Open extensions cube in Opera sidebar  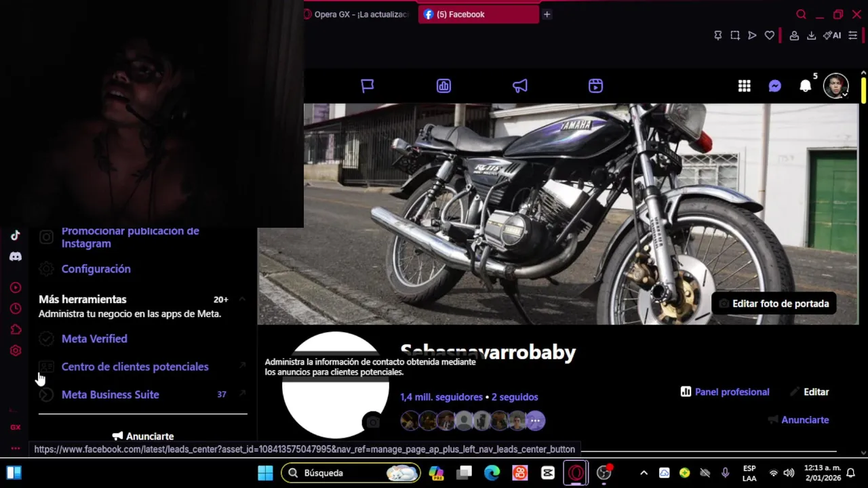(x=16, y=330)
